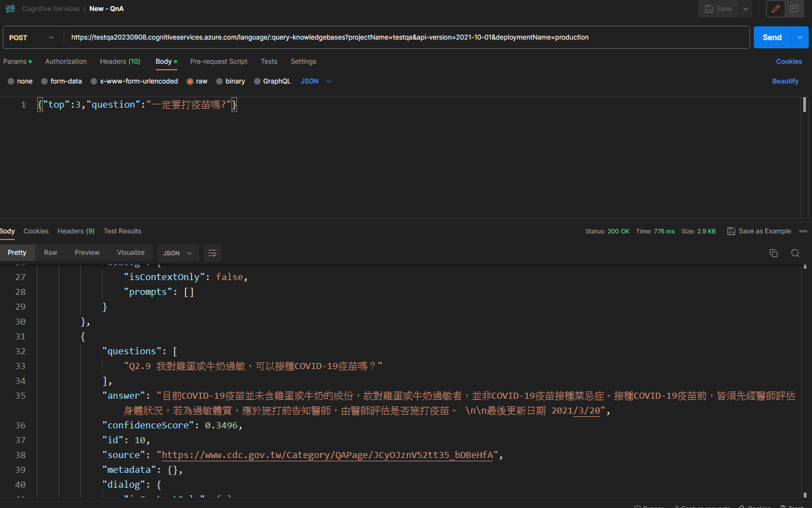Switch to the Params tab

[18, 62]
